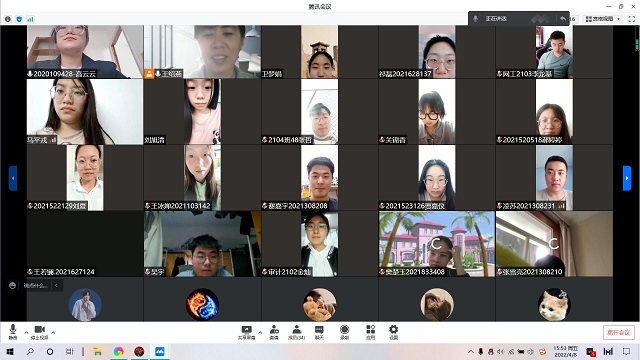Mute the microphone in the meeting toolbar
Viewport: 640px width, 360px height.
[x=13, y=331]
